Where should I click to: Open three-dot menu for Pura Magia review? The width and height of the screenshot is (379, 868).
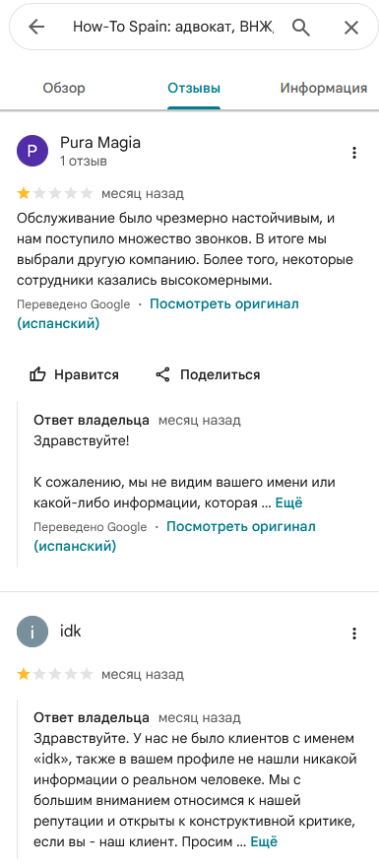354,153
